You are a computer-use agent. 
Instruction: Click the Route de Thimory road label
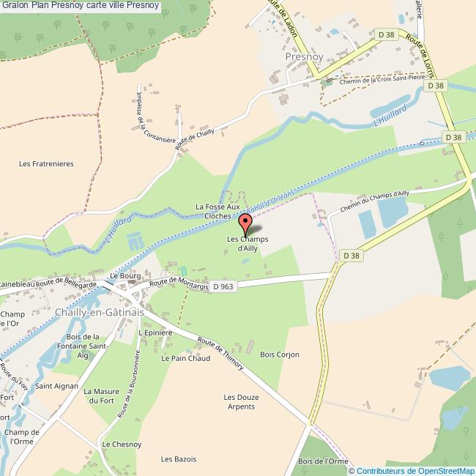[220, 353]
